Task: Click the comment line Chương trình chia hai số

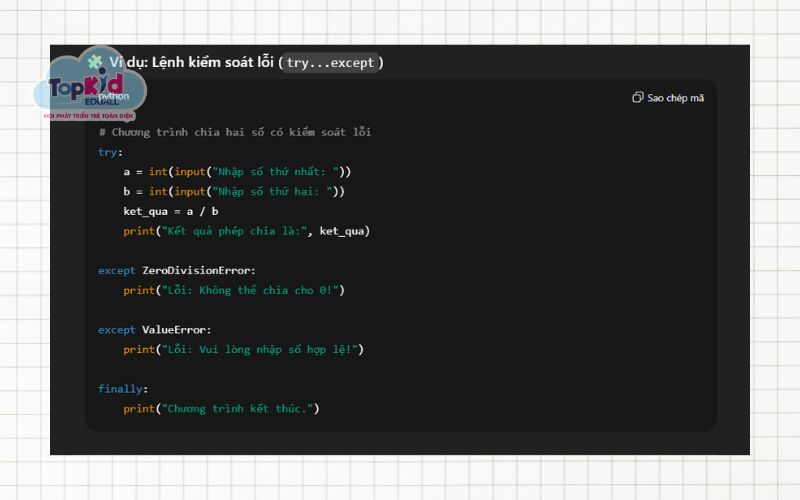Action: coord(235,132)
